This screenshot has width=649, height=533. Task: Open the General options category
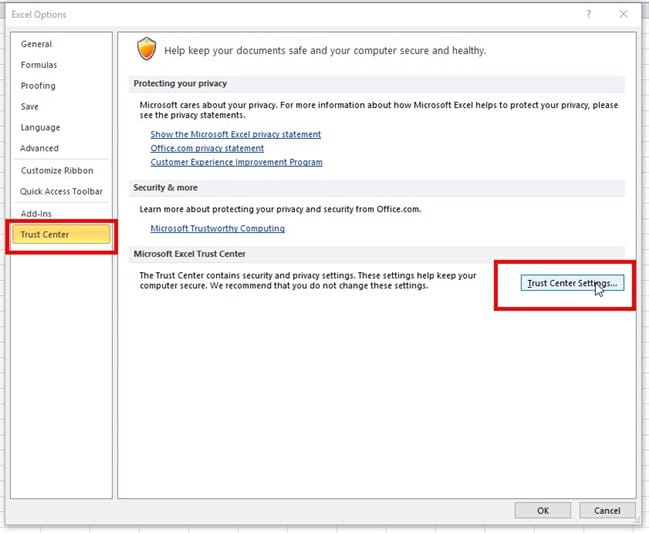pos(36,44)
